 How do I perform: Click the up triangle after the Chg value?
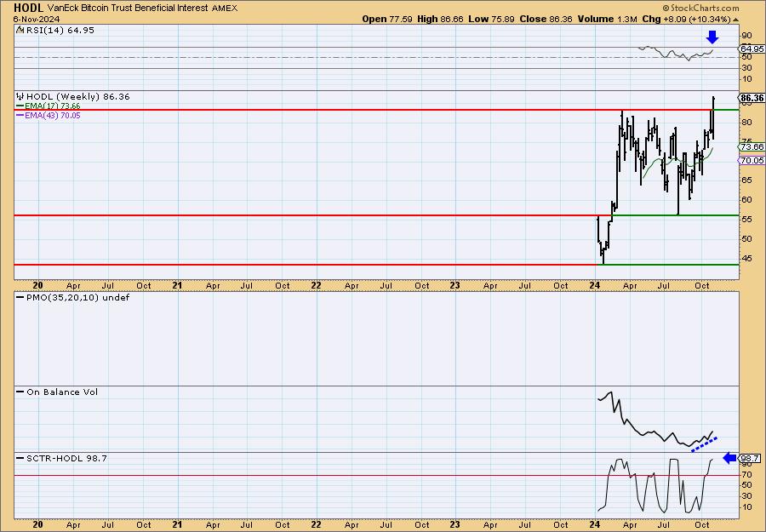click(735, 20)
